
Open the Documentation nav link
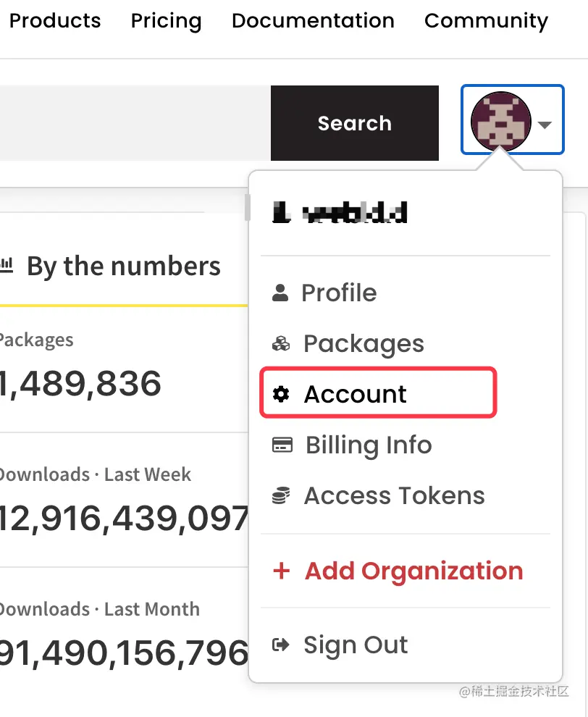[x=313, y=21]
